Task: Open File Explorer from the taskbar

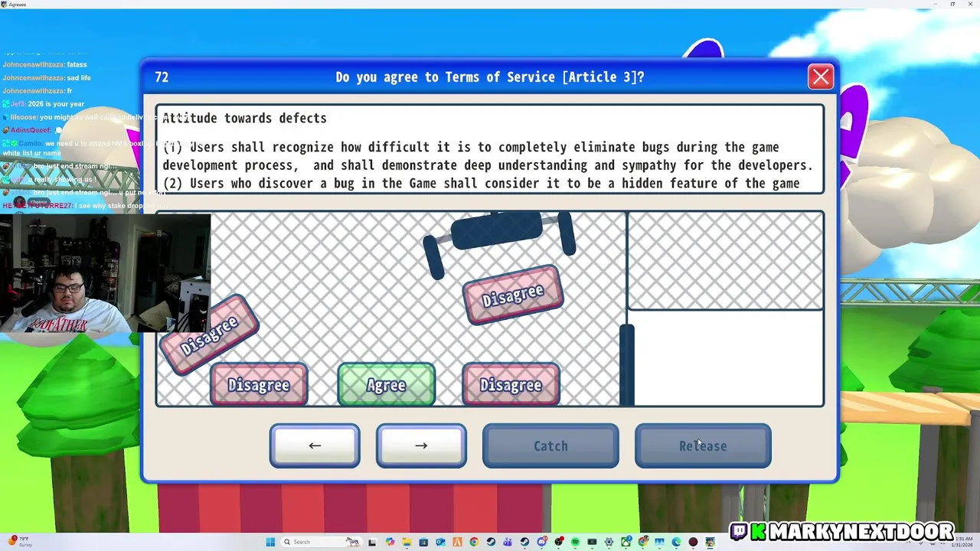Action: point(406,542)
